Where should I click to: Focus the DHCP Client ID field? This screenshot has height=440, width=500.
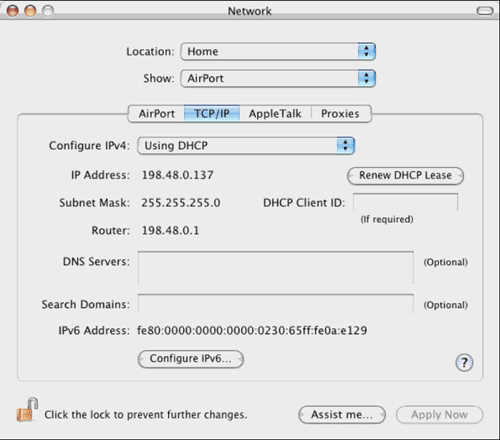pyautogui.click(x=405, y=202)
